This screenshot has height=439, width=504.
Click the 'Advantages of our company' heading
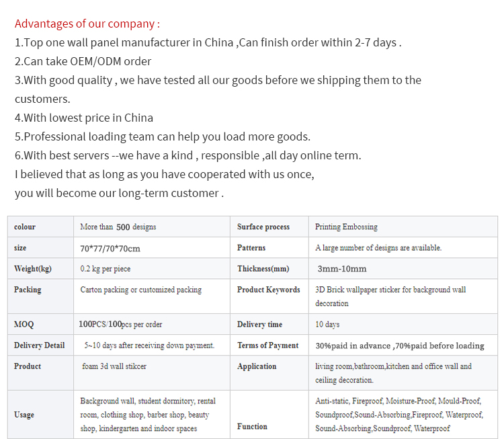(87, 24)
